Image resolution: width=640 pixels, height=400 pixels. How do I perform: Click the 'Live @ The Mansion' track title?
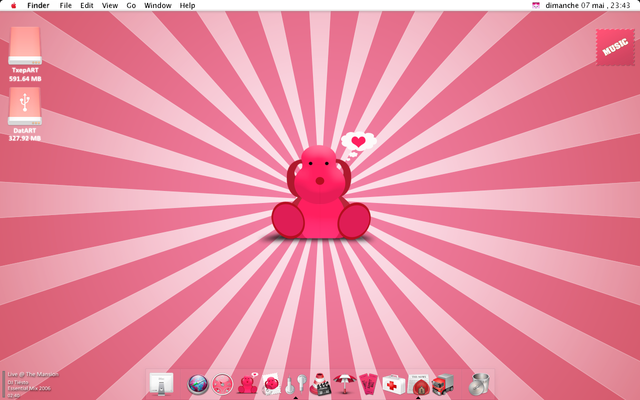pyautogui.click(x=33, y=374)
